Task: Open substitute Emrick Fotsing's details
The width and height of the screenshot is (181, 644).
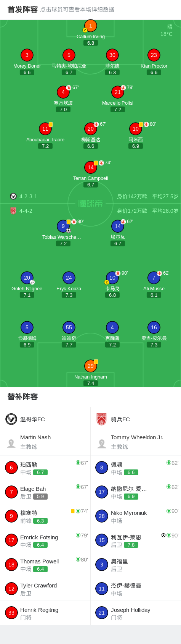Action: click(45, 540)
